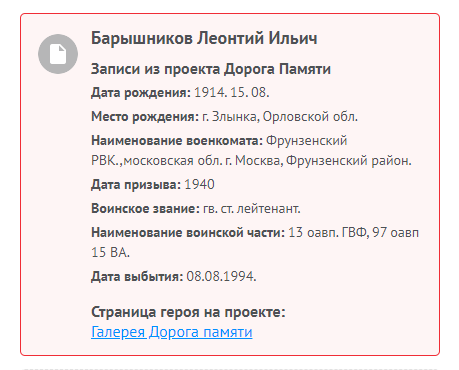Click the name Барышников Леонтий Ильич heading
The image size is (459, 370).
tap(204, 38)
